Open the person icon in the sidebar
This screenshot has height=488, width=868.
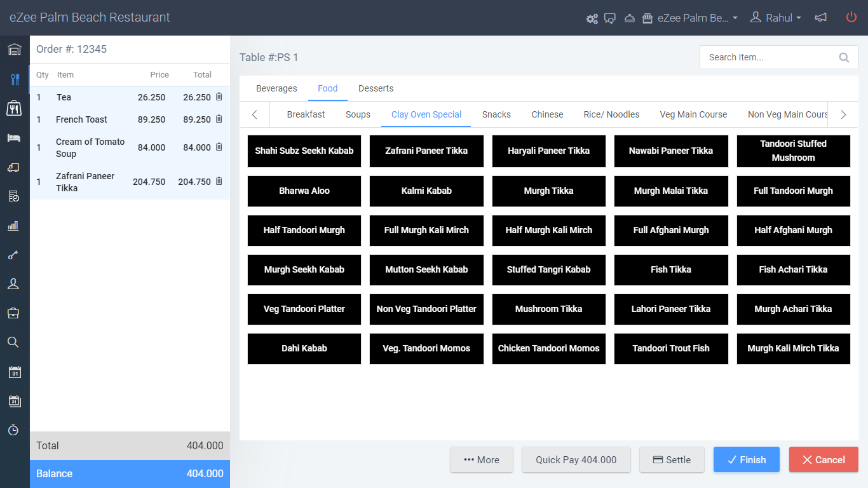point(14,284)
